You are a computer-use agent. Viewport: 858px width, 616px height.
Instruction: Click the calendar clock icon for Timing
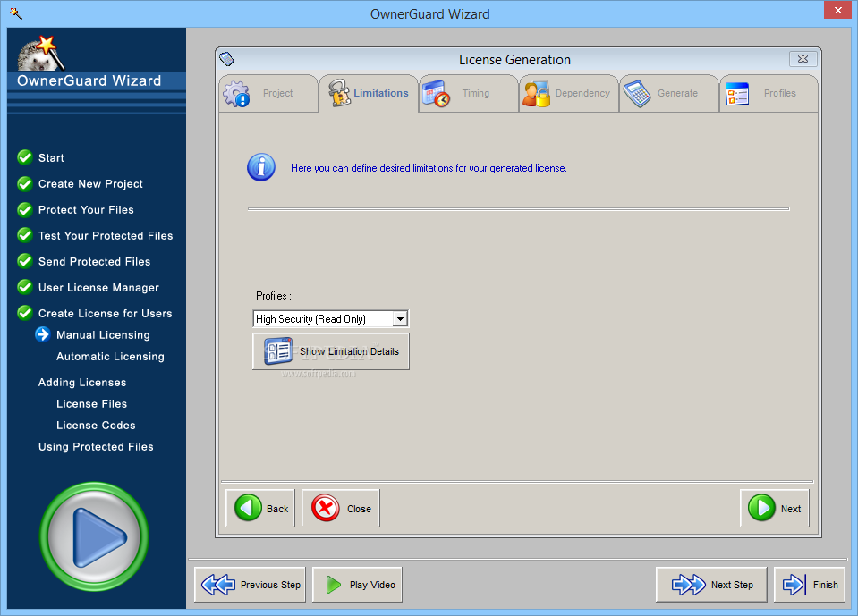coord(436,94)
